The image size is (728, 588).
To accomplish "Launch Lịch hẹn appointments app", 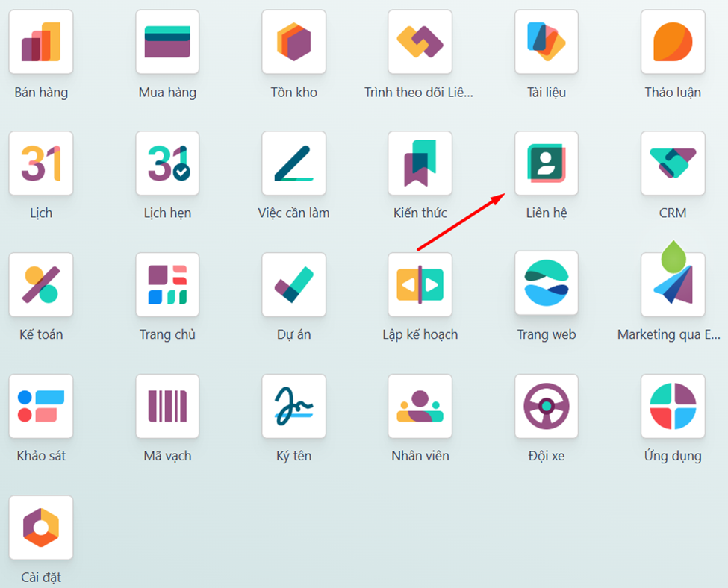I will [167, 163].
